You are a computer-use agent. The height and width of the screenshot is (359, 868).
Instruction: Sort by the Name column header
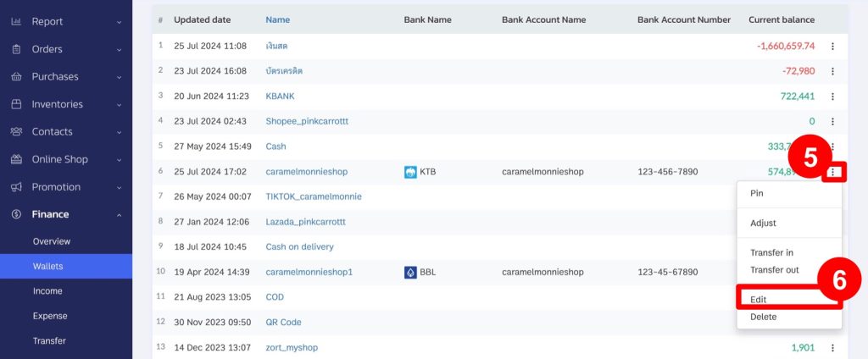coord(277,20)
